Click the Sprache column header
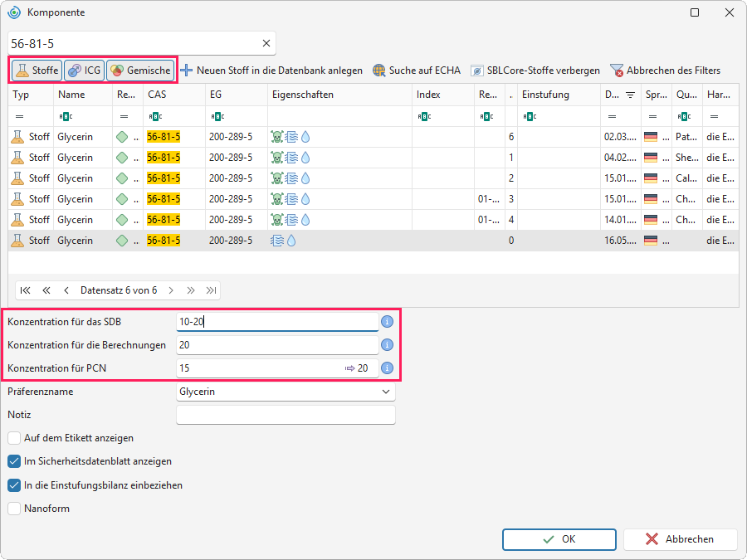This screenshot has width=747, height=560. coord(657,95)
